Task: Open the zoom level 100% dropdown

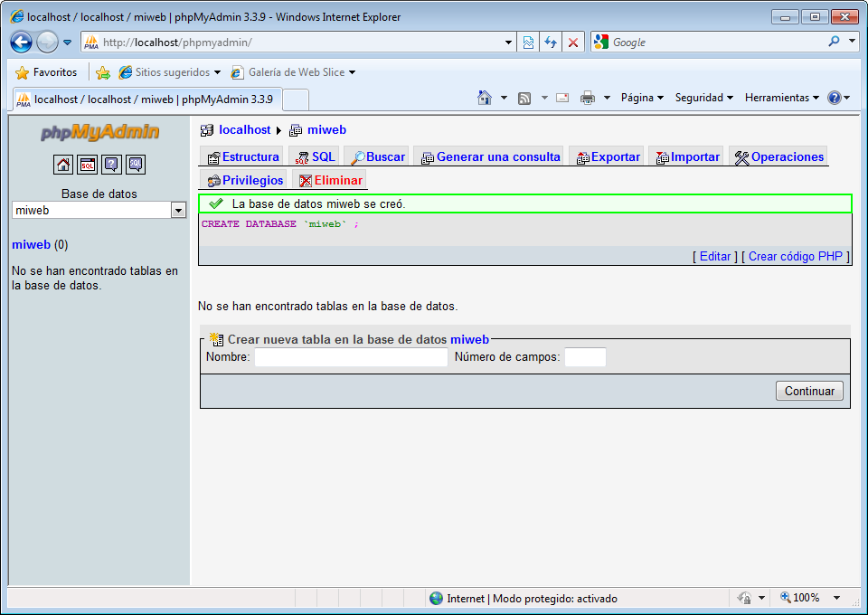Action: (836, 598)
